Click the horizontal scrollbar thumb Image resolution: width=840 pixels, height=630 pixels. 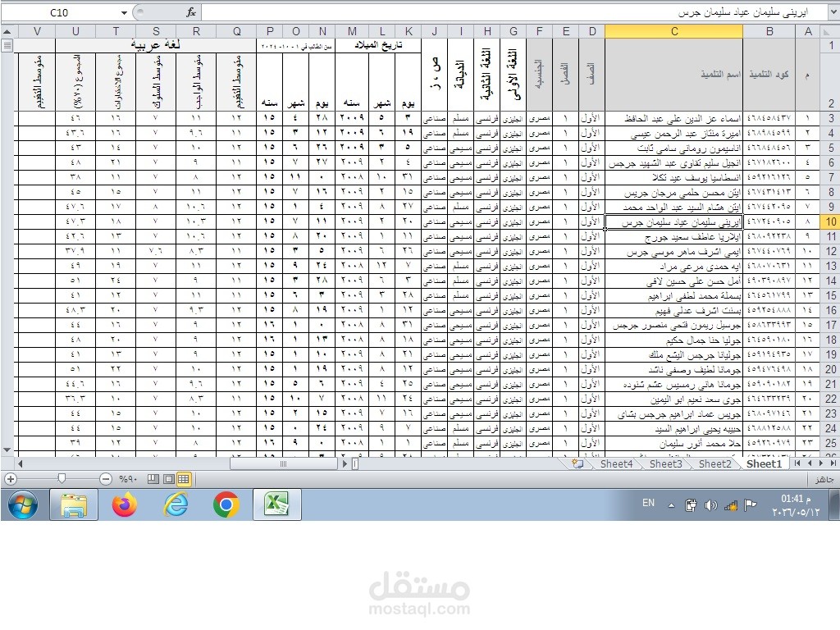(x=283, y=464)
